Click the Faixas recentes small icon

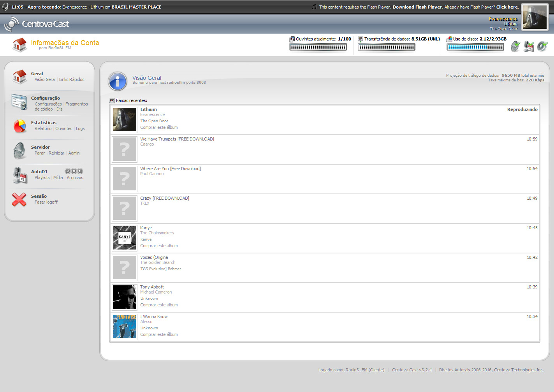pos(112,100)
